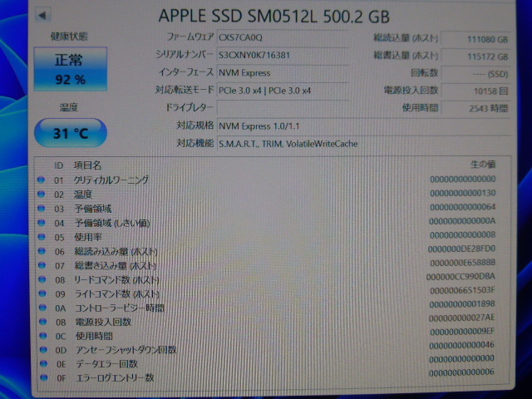Select 予備領域 (しきい値) attribute name
This screenshot has height=399, width=532.
coord(112,224)
